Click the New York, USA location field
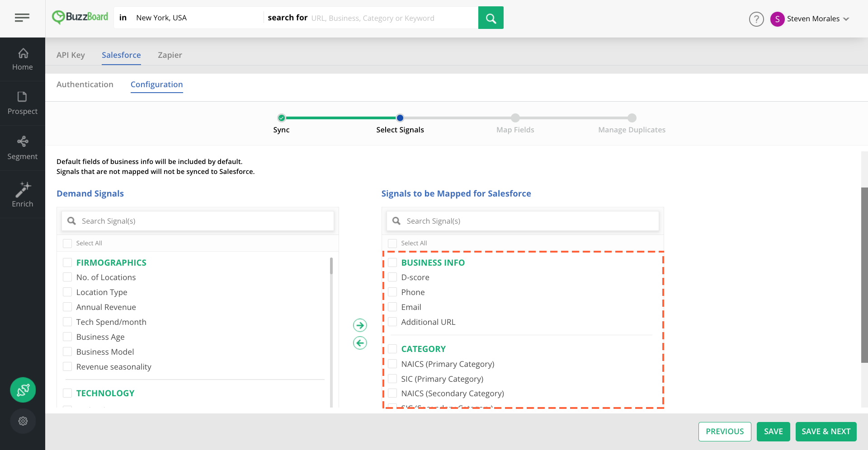The image size is (868, 450). point(197,18)
